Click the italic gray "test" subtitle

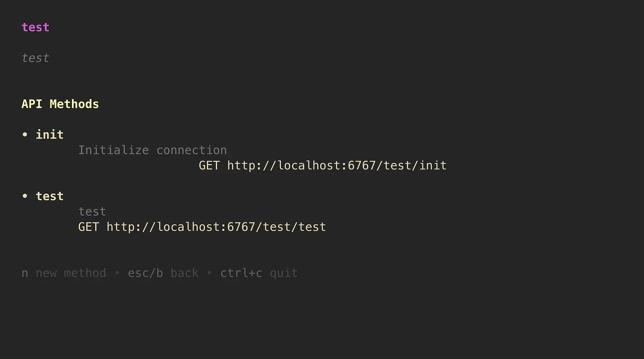pyautogui.click(x=35, y=58)
